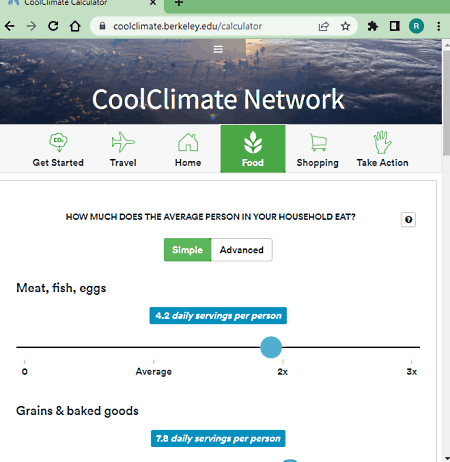The width and height of the screenshot is (450, 462).
Task: Go to the Home house section
Action: tap(188, 149)
